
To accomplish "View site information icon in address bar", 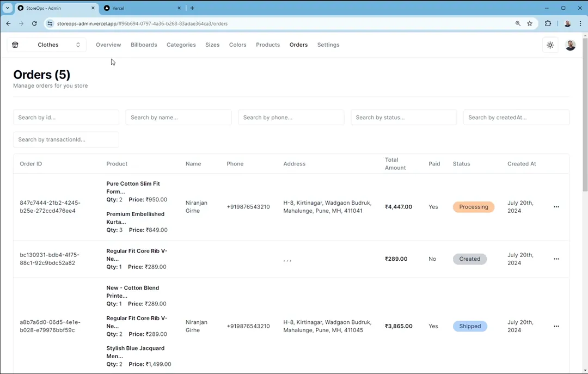I will 50,23.
